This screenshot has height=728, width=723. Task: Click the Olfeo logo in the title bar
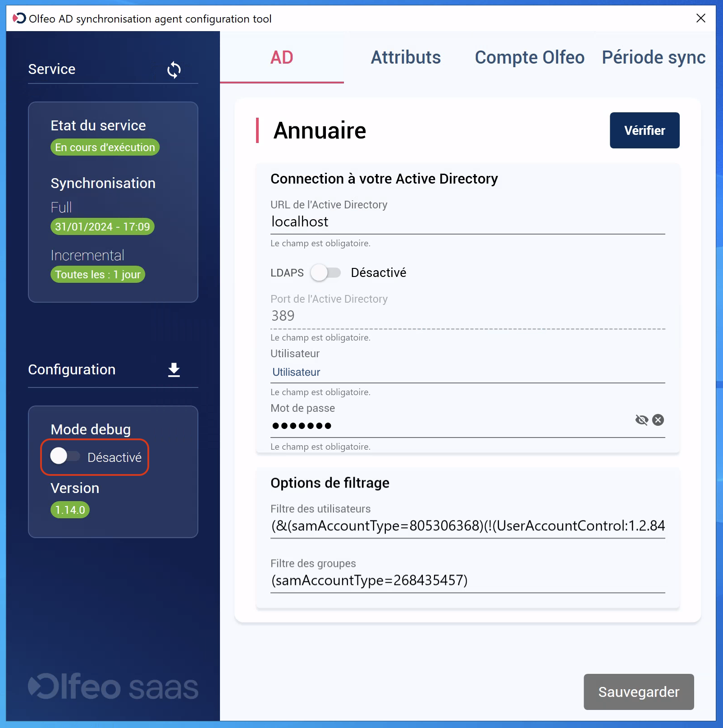[x=19, y=18]
